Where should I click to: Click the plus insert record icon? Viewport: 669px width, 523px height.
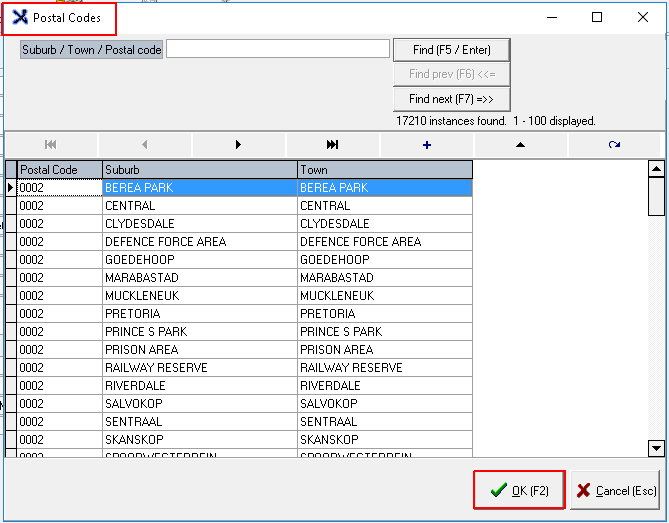[x=427, y=145]
